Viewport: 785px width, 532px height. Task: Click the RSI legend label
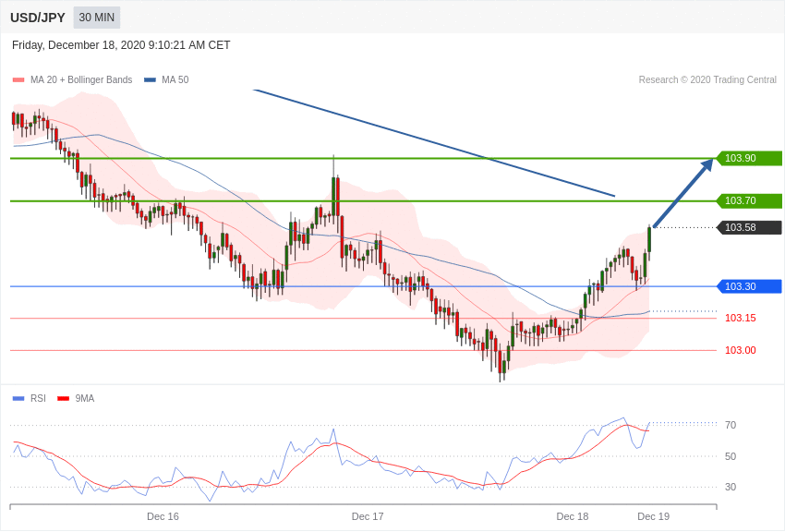[38, 398]
